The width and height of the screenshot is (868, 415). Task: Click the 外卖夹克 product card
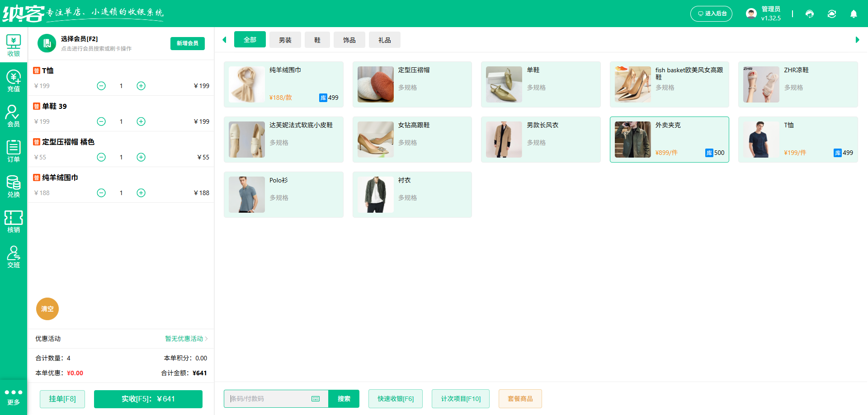[669, 139]
